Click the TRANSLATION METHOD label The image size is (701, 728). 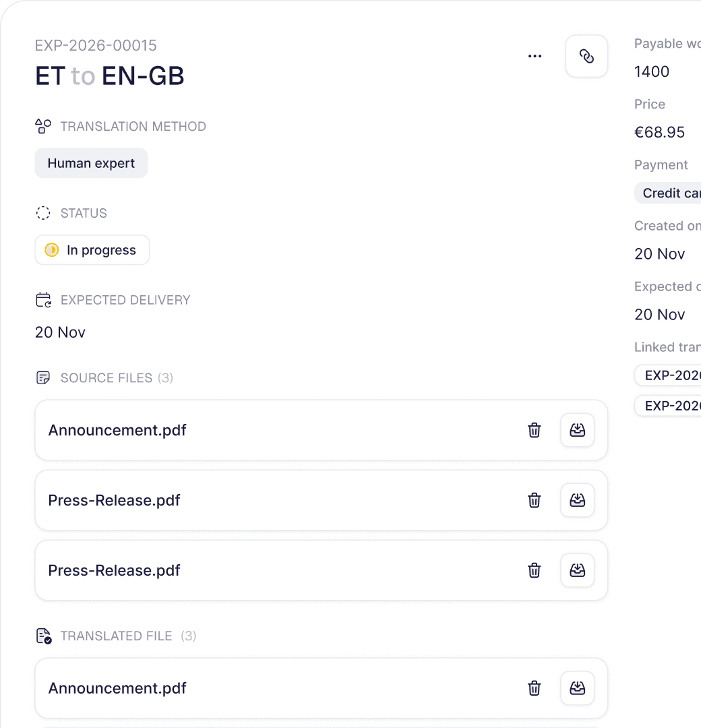tap(133, 126)
